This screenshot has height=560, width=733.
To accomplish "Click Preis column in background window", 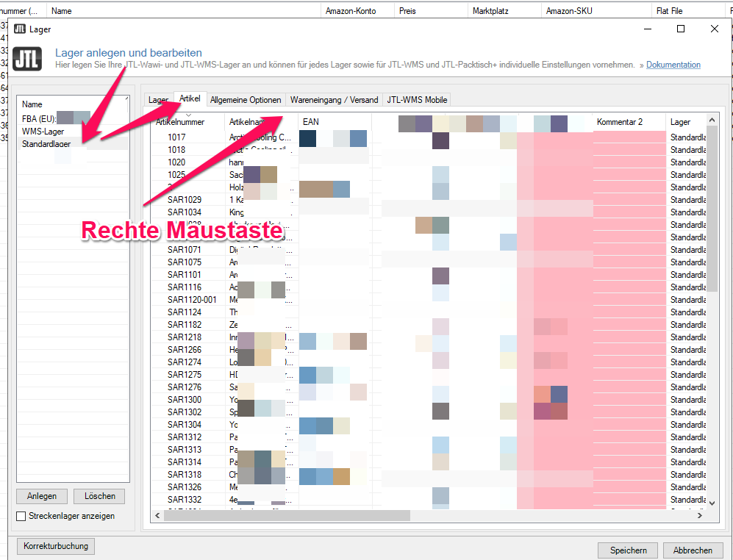I will click(431, 11).
